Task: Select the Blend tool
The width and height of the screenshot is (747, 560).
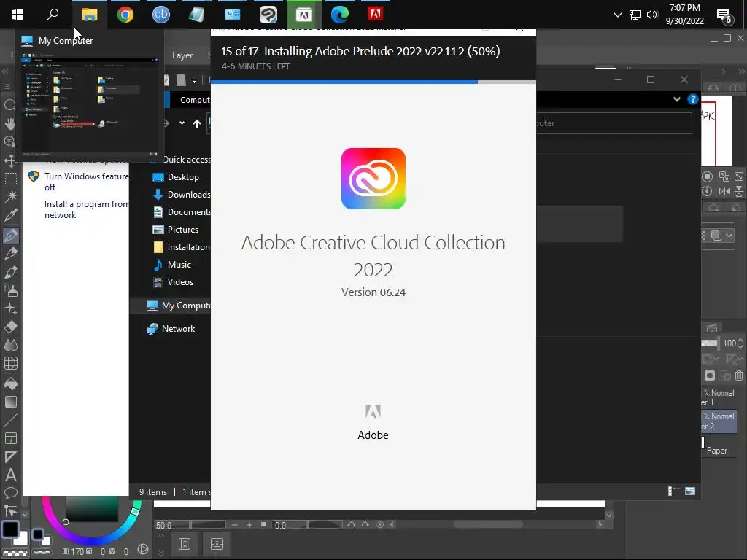Action: pos(10,345)
